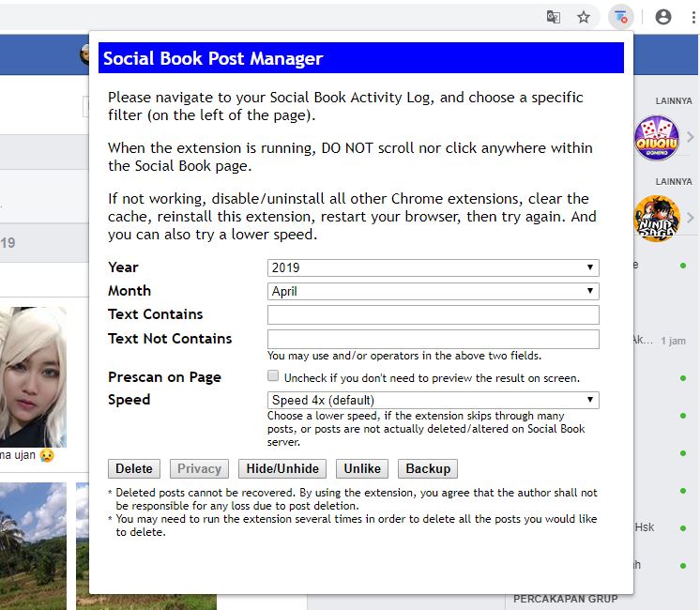This screenshot has height=610, width=700.
Task: Open the QiuQiu Domino game icon
Action: (657, 138)
